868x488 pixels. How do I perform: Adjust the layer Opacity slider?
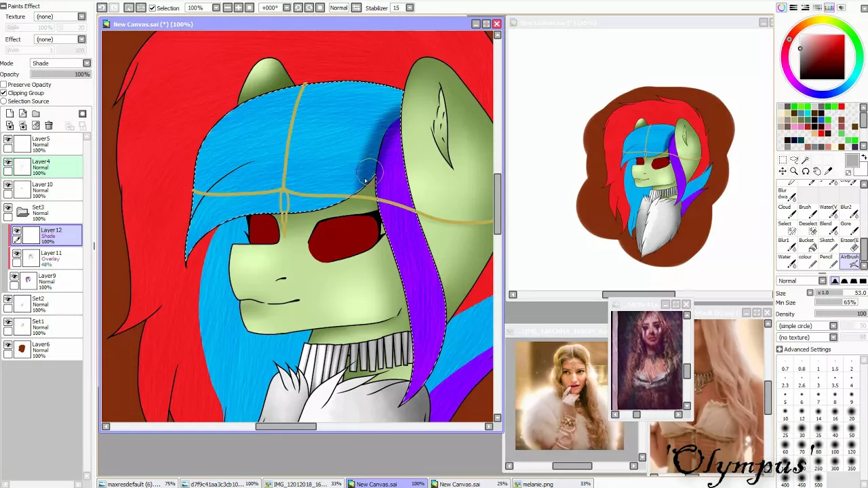(60, 74)
